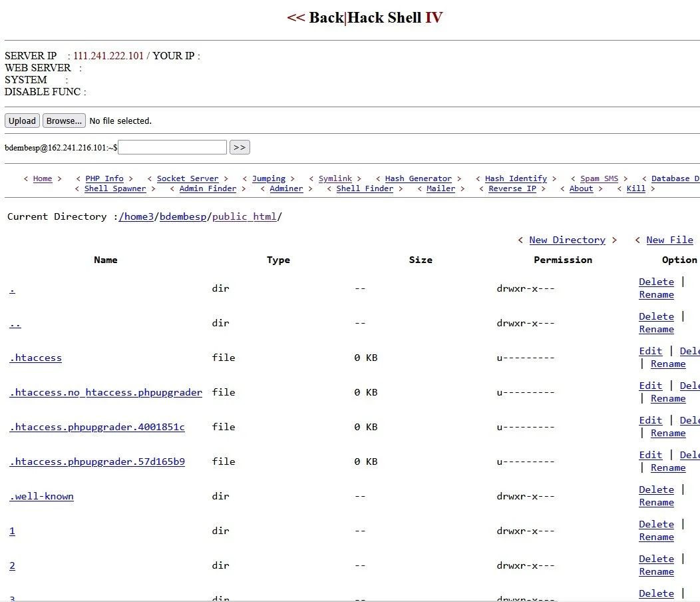Open the .well-known directory

41,496
